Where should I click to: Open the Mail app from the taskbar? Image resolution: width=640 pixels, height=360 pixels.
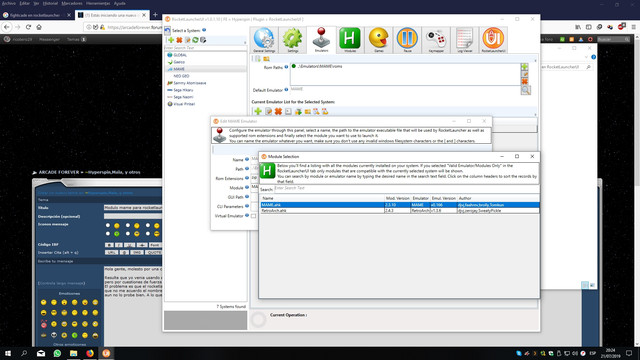41,353
